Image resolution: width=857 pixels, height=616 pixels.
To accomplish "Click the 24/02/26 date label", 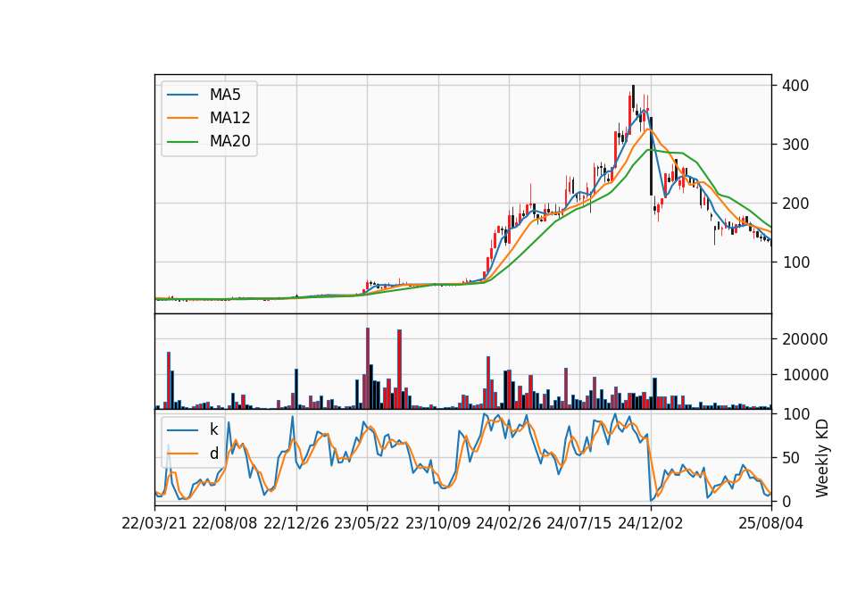I will 508,523.
